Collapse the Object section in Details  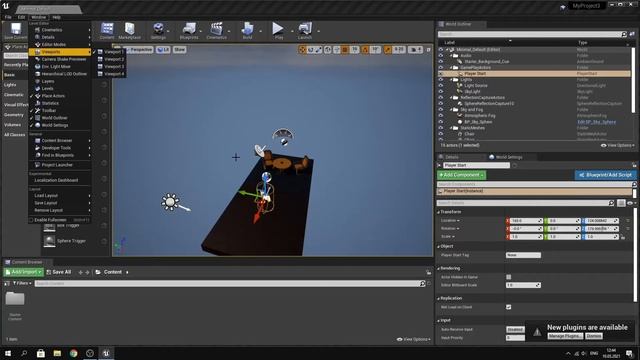(x=439, y=247)
